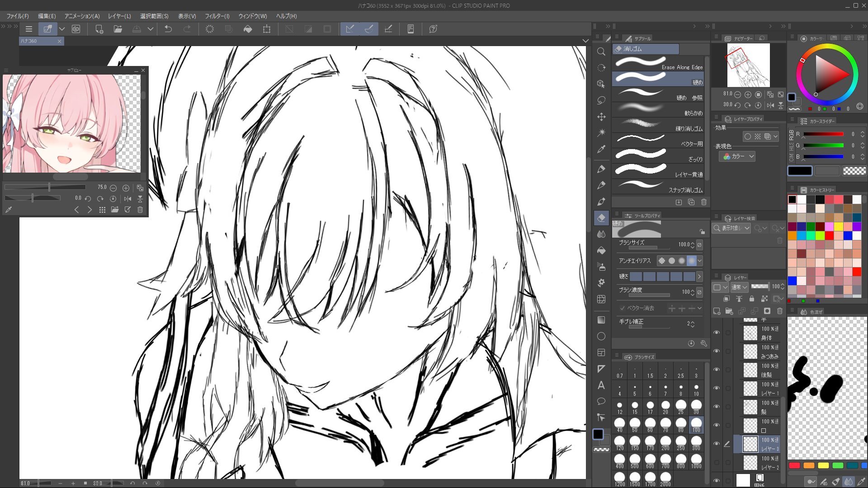Select the Text tool
The height and width of the screenshot is (488, 868).
tap(601, 385)
